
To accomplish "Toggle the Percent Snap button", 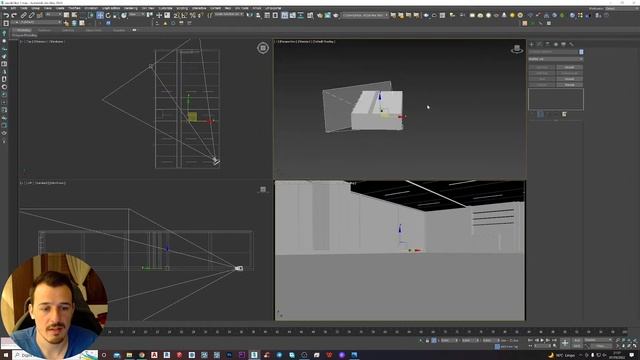I will click(192, 15).
